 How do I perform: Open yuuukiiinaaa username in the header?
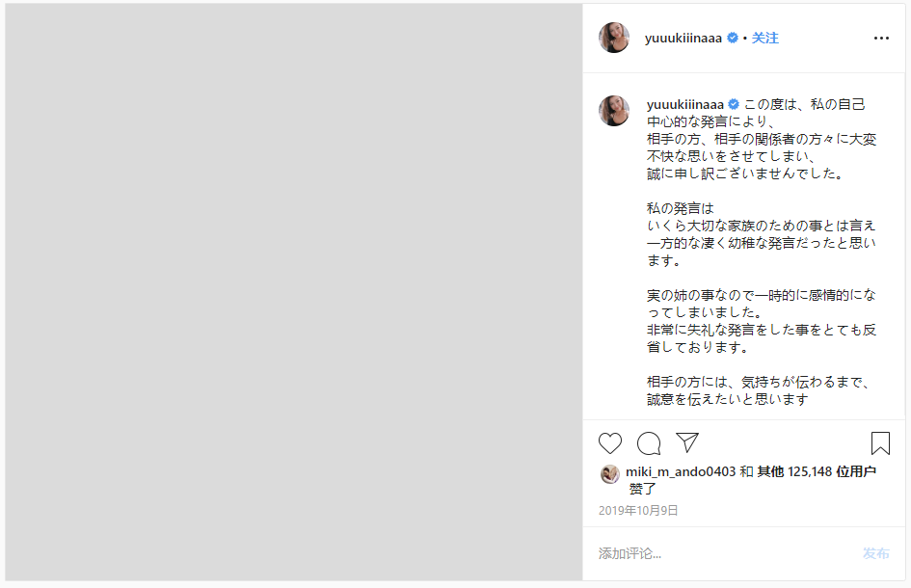(683, 39)
